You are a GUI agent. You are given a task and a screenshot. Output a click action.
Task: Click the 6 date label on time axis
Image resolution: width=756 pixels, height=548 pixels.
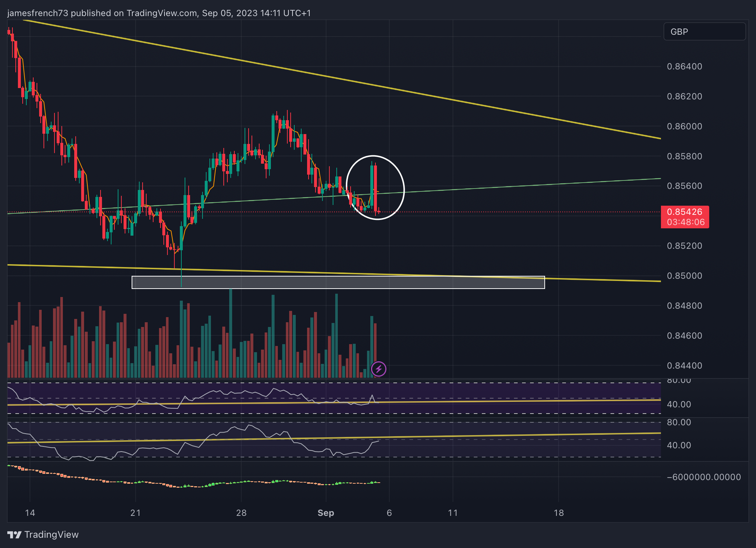[389, 513]
